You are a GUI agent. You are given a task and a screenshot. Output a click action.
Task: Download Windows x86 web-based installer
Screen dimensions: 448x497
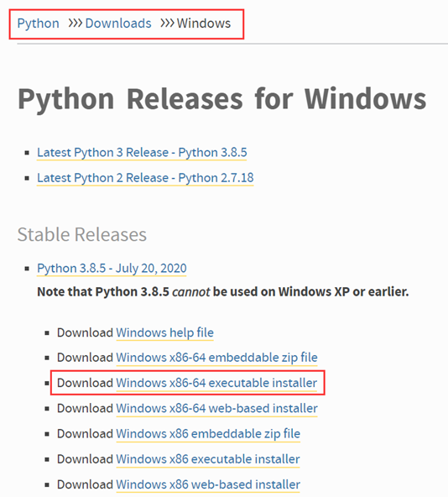pos(208,484)
